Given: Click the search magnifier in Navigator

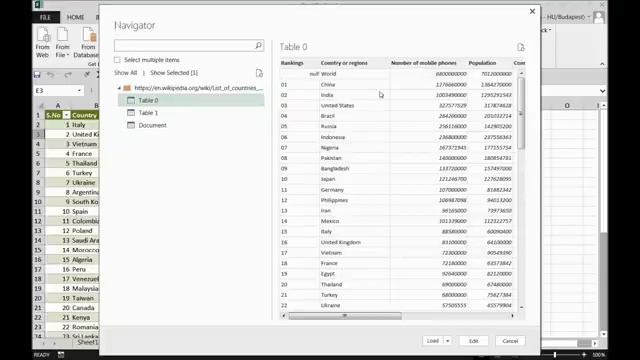Looking at the screenshot, I should 258,45.
